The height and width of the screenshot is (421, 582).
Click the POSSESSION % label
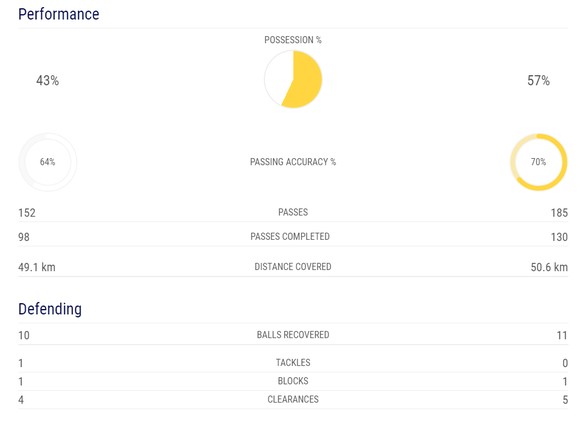pos(293,40)
